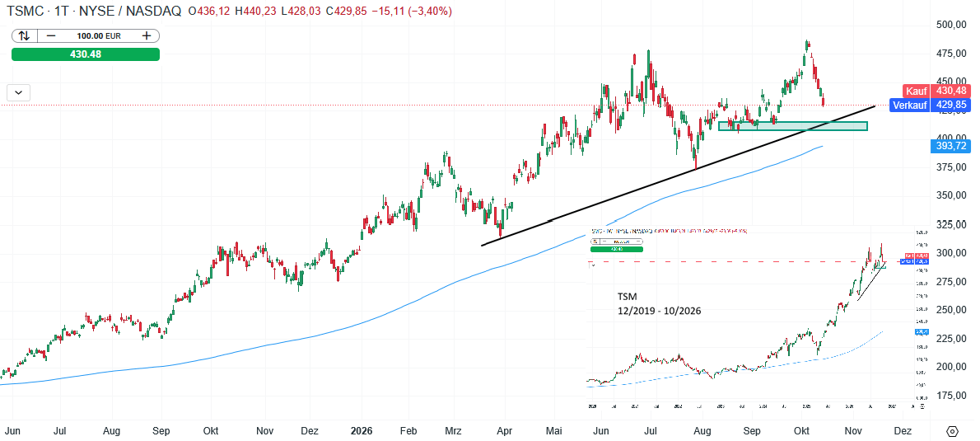Increase order quantity with the plus button
This screenshot has height=441, width=980.
147,35
